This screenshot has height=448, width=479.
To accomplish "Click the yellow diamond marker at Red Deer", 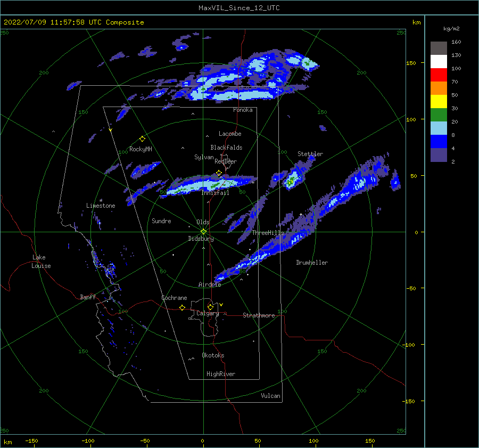I will click(x=219, y=173).
